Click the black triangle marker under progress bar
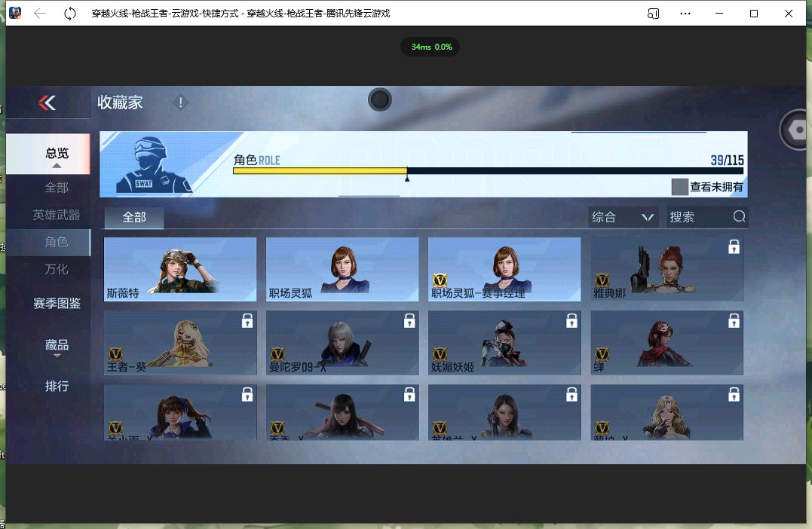Screen dimensions: 812x529 pyautogui.click(x=407, y=178)
